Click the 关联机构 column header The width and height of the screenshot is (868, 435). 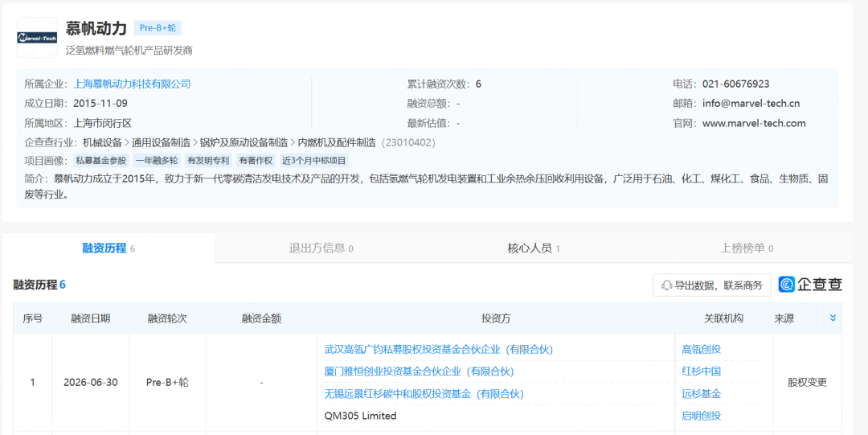tap(723, 318)
